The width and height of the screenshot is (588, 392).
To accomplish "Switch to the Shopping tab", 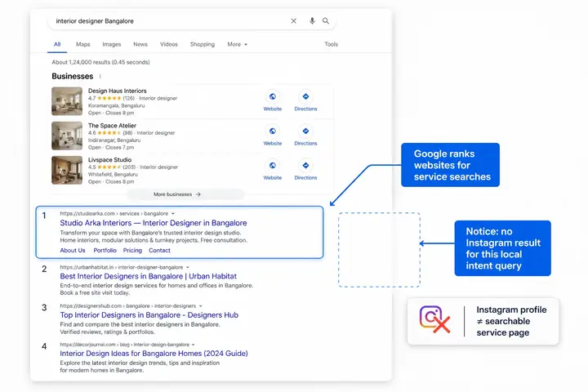I will pos(203,44).
